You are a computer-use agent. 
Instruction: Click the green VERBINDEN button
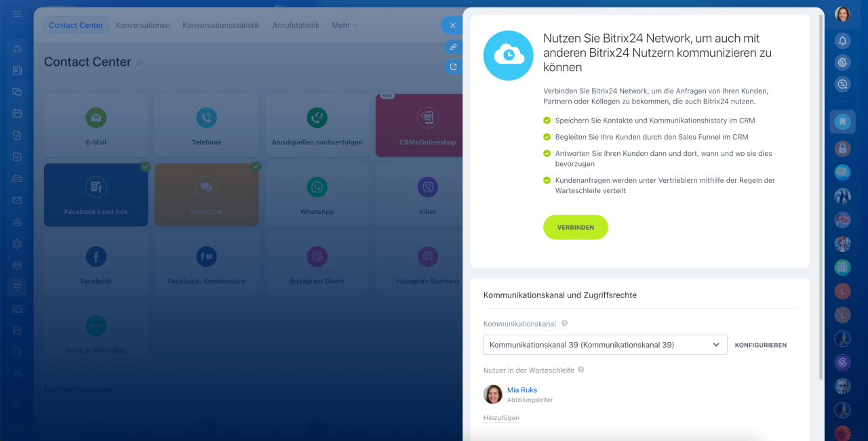575,228
